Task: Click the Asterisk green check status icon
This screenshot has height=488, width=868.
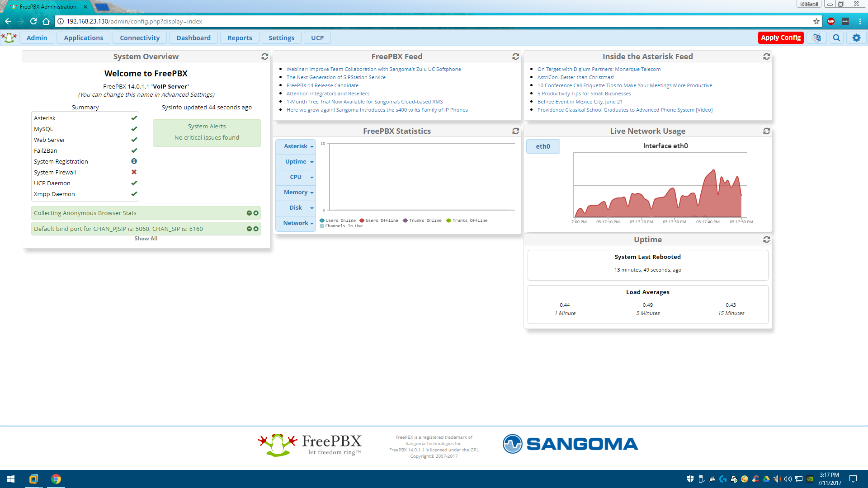Action: tap(134, 118)
